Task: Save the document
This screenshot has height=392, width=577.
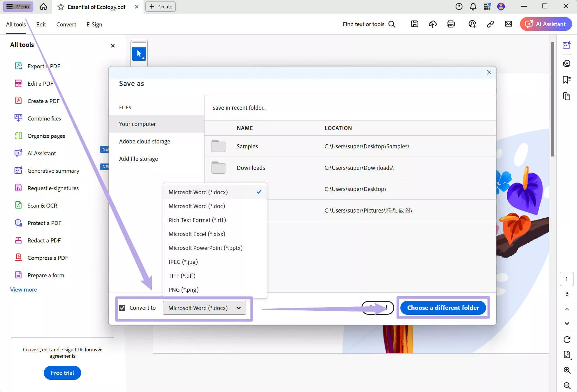Action: (415, 24)
